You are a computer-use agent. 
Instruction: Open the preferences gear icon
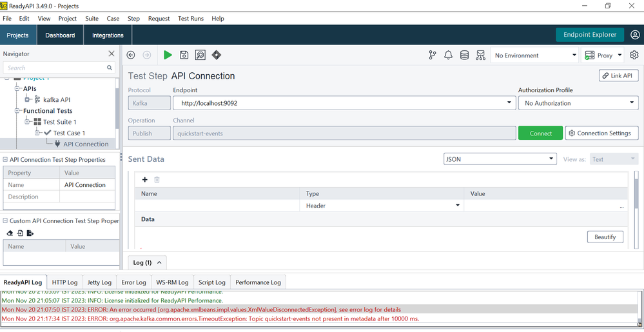[634, 55]
